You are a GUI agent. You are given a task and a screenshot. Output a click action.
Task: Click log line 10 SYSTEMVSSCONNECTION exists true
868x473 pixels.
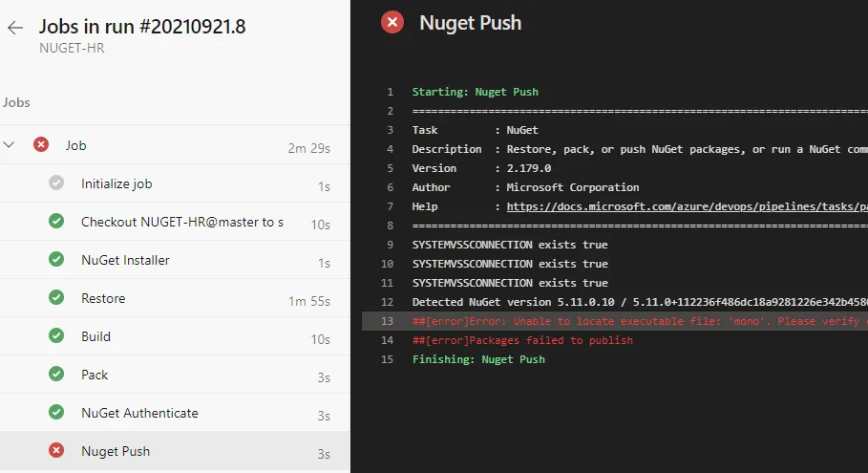tap(510, 264)
